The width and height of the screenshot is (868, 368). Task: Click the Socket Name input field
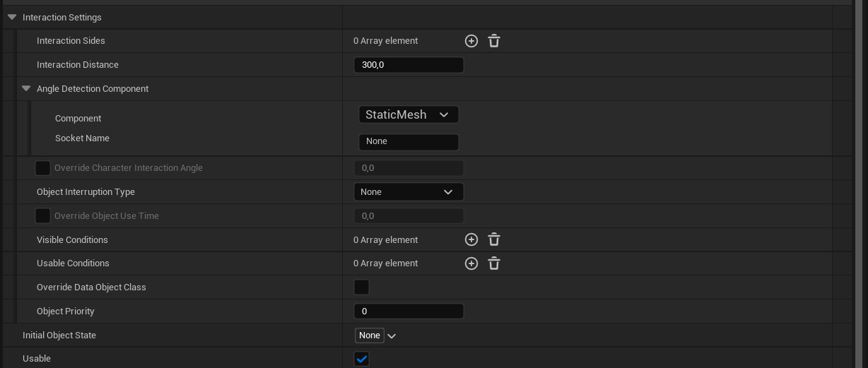click(409, 141)
